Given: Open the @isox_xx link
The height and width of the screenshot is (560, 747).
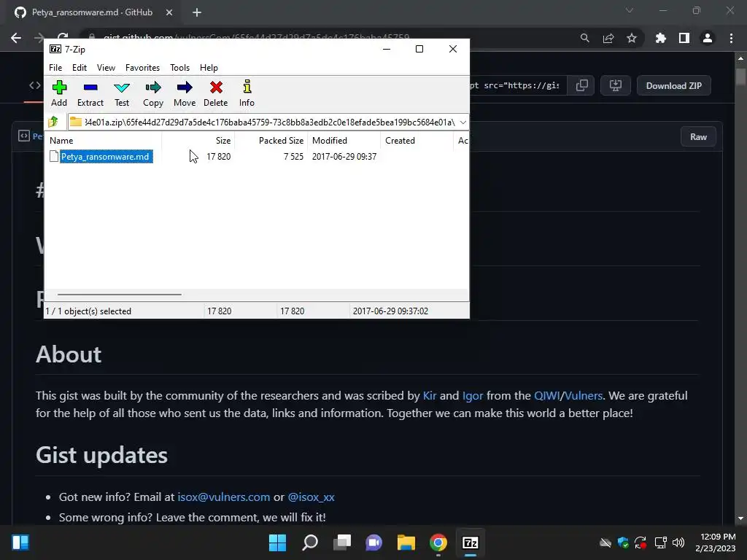Looking at the screenshot, I should [x=311, y=497].
